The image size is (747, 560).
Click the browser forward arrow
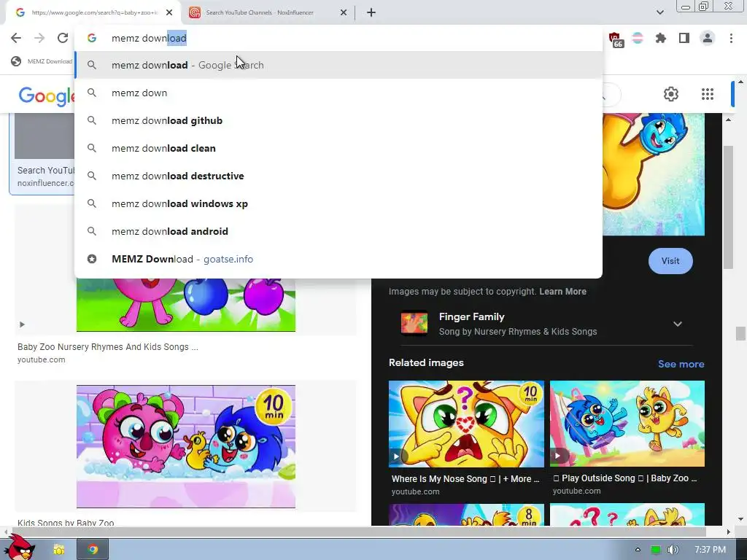point(39,38)
